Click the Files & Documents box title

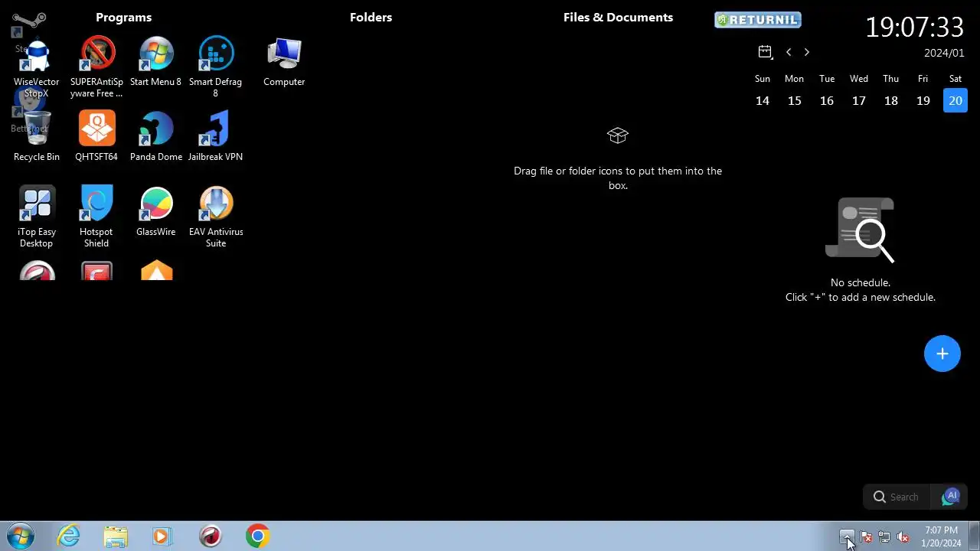click(x=619, y=18)
